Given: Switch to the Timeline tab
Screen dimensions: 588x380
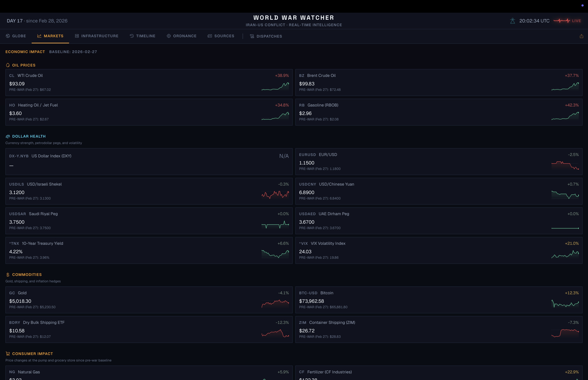Looking at the screenshot, I should (142, 36).
